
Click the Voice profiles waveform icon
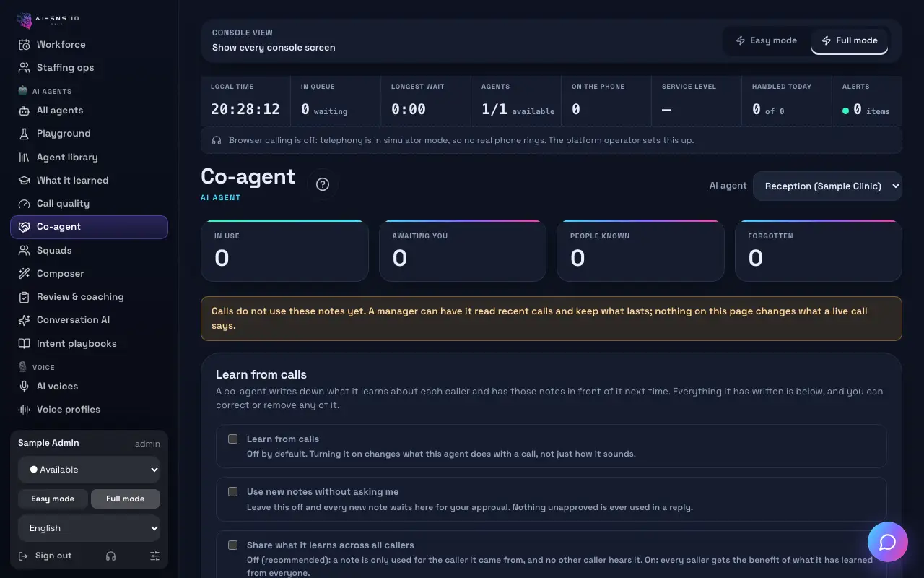click(25, 410)
